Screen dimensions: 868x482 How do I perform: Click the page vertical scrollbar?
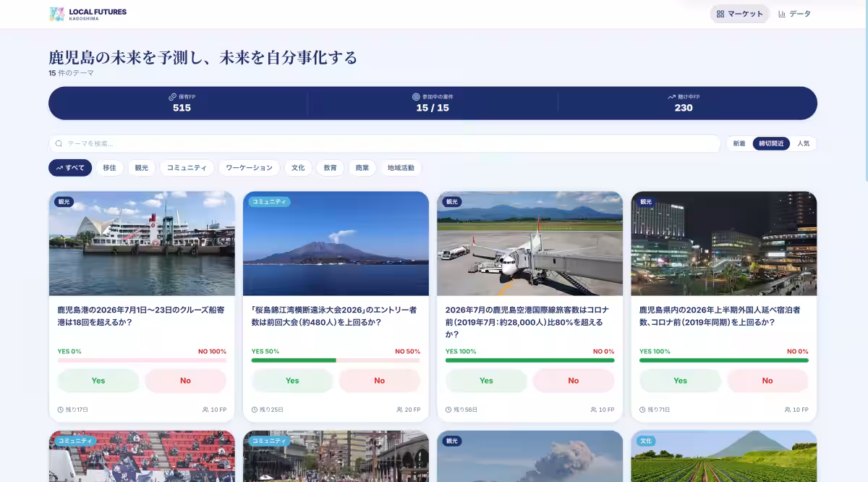click(x=865, y=91)
